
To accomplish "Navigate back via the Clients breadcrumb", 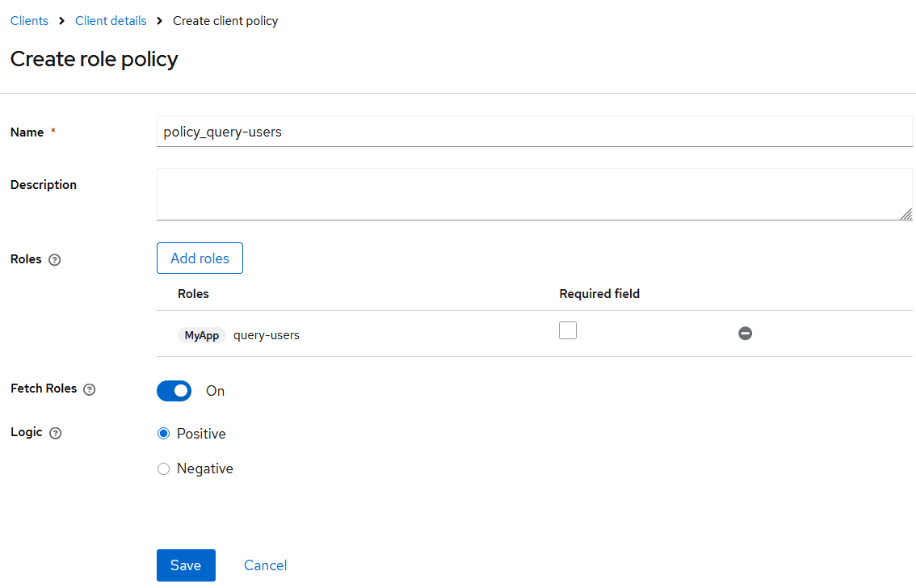I will pyautogui.click(x=29, y=20).
